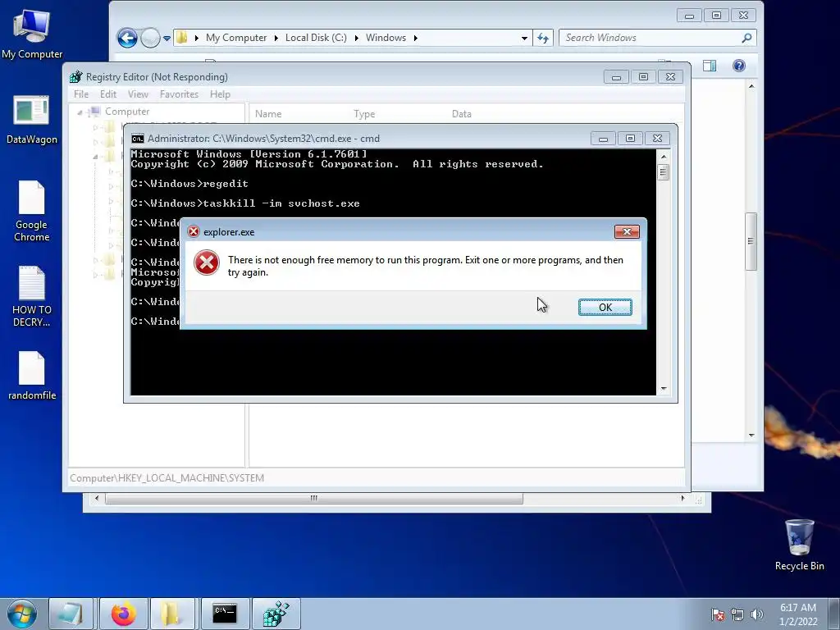Click Explorer vertical scrollbar up arrow
Screen dimensions: 840x630
751,86
